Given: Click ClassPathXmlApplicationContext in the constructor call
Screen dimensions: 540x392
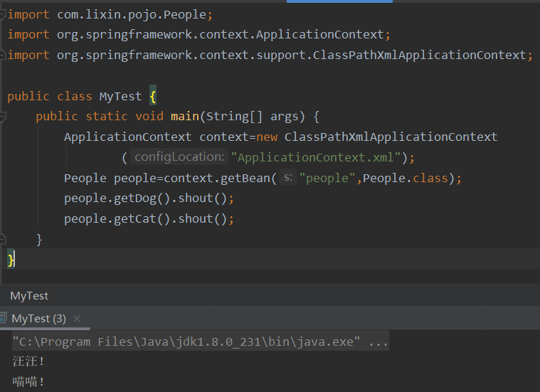Looking at the screenshot, I should coord(391,137).
